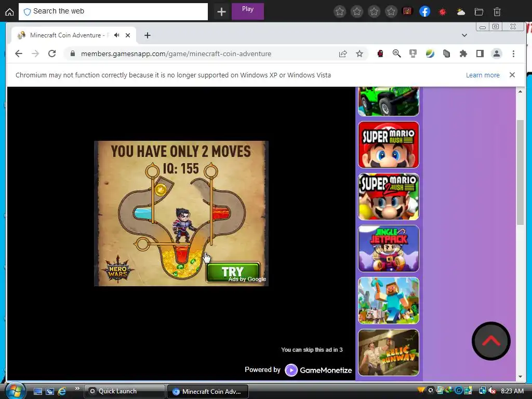The image size is (532, 399).
Task: Open the Quick Launch taskbar button
Action: click(x=124, y=391)
